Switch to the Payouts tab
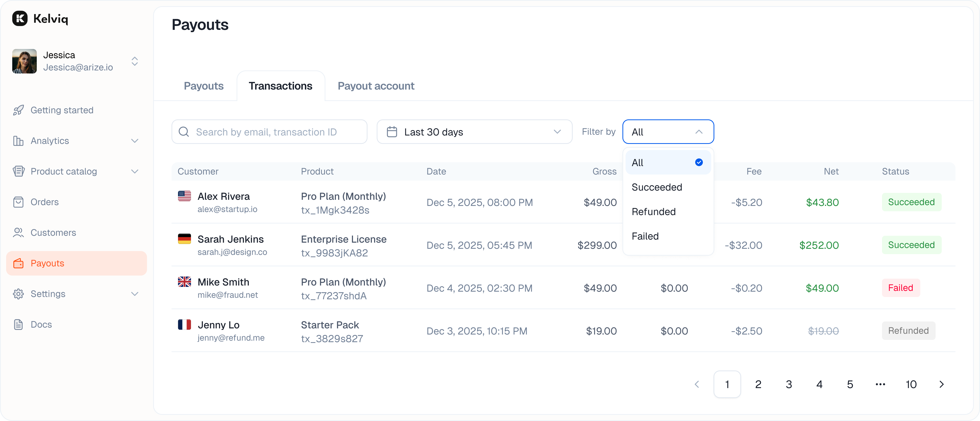980x421 pixels. tap(204, 86)
